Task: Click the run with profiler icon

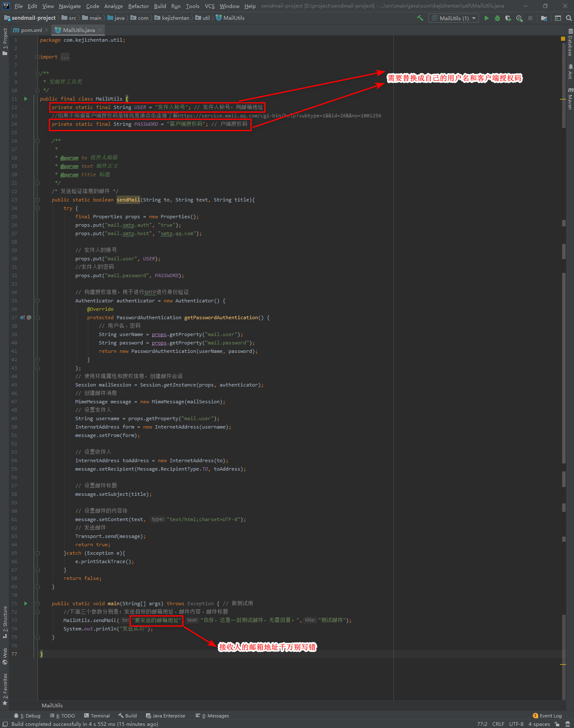Action: point(519,18)
